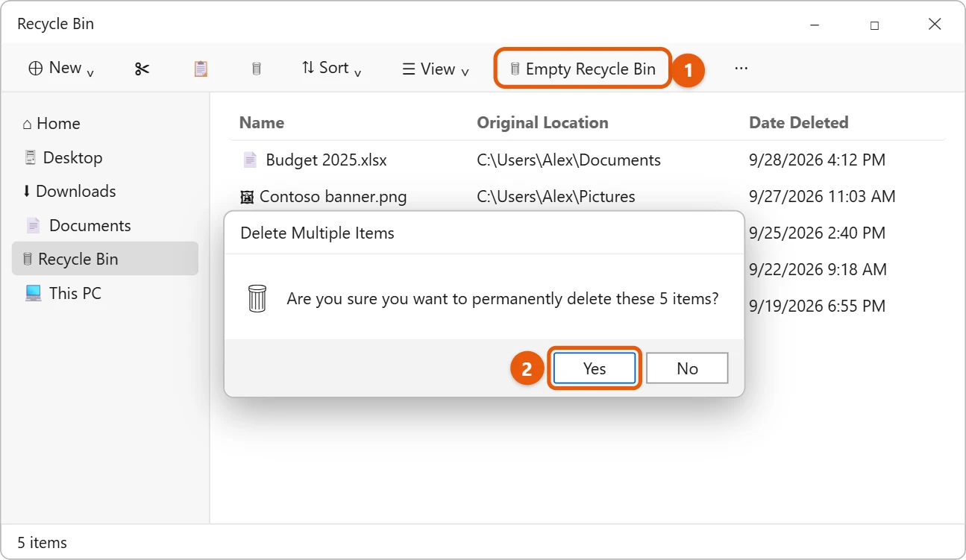Confirm deletion with the Yes button
Screen dimensions: 966x560
[595, 368]
